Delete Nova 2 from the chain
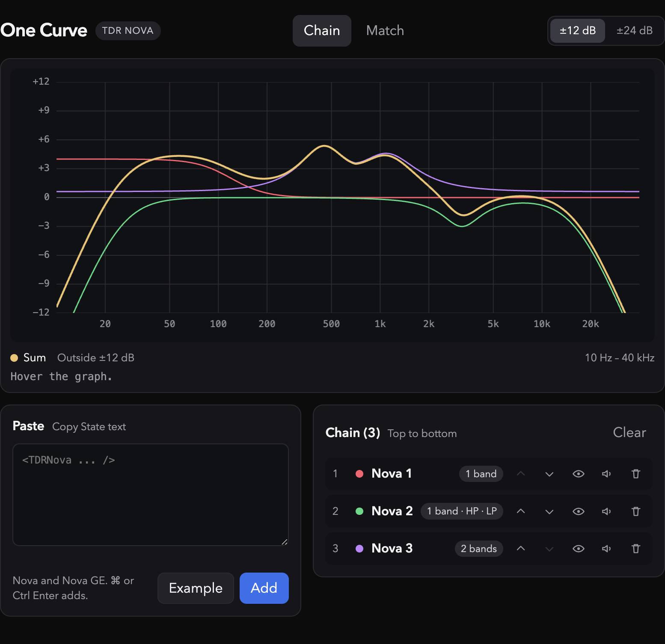 point(636,511)
